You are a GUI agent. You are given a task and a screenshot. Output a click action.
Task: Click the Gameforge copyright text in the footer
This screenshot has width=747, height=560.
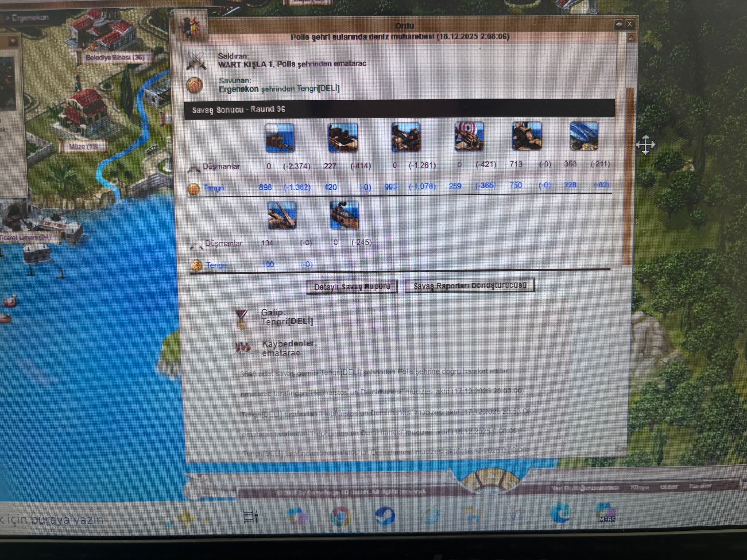[x=351, y=492]
